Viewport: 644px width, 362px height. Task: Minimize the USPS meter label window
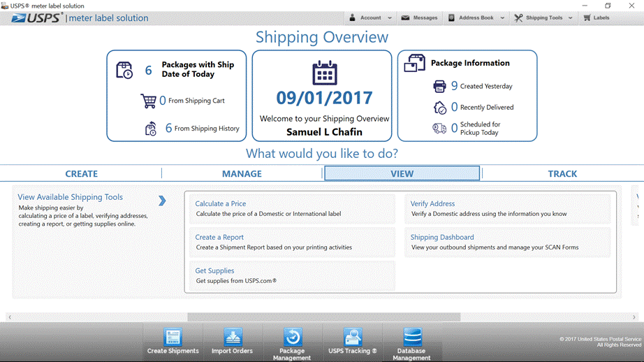[x=585, y=6]
